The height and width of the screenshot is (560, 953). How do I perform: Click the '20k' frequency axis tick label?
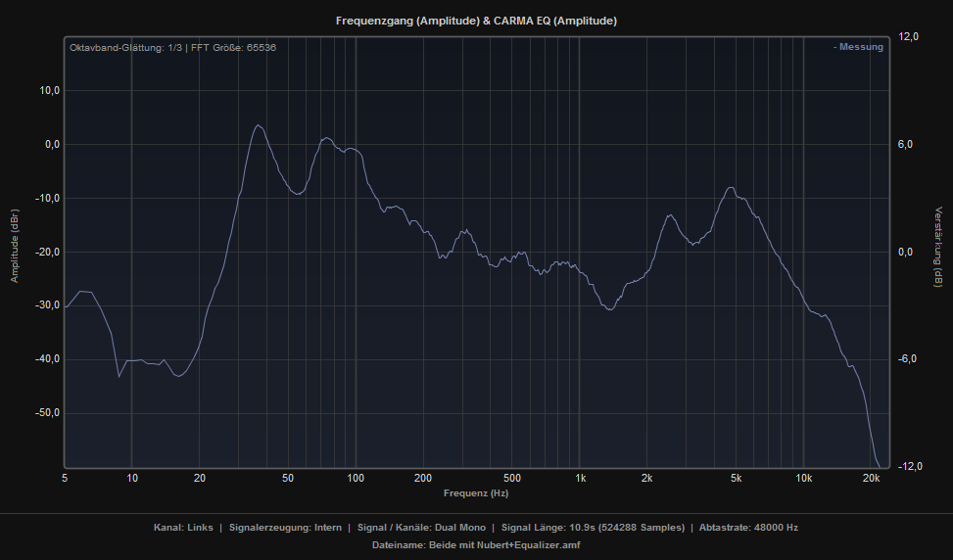tap(871, 479)
